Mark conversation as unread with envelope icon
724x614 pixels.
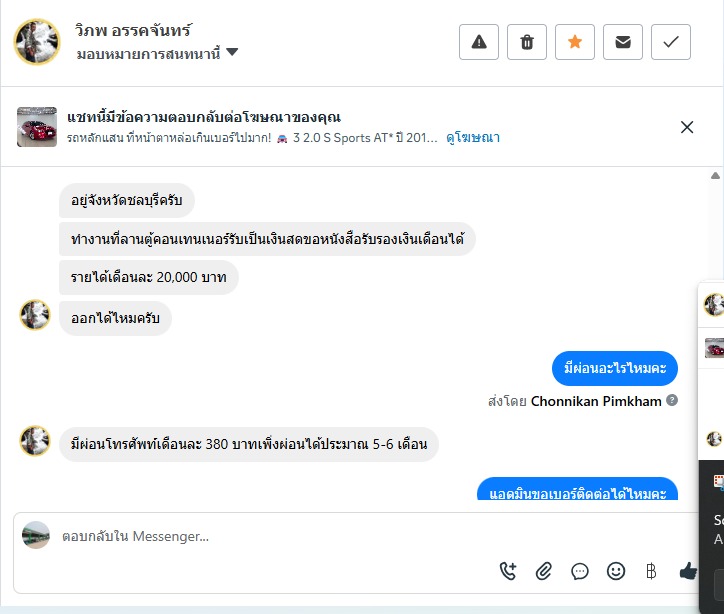(623, 42)
